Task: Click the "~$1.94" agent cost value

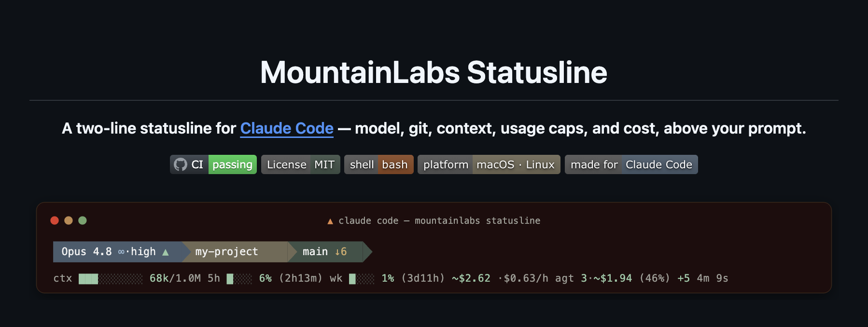Action: 613,278
